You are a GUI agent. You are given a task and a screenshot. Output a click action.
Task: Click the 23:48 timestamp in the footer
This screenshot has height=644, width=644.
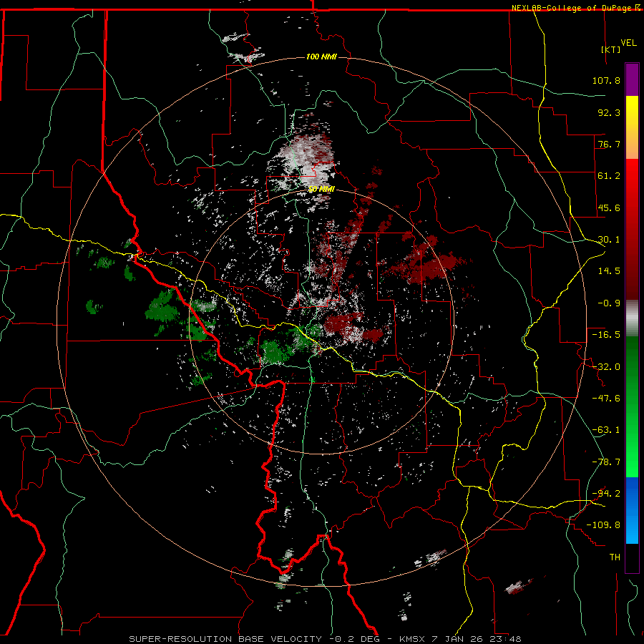pyautogui.click(x=505, y=639)
